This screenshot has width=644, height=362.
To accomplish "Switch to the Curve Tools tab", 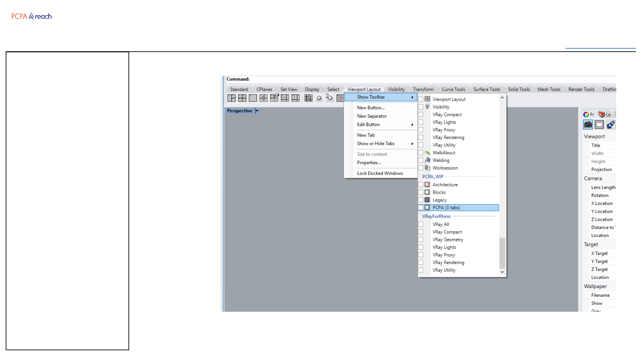I will (x=453, y=89).
